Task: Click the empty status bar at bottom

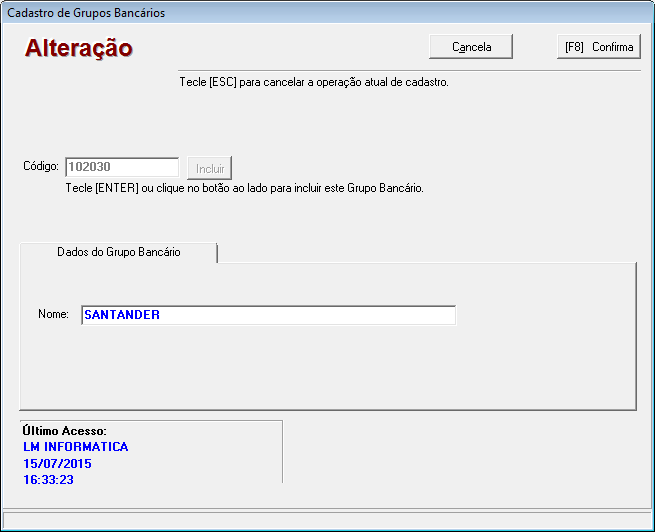Action: pyautogui.click(x=327, y=521)
